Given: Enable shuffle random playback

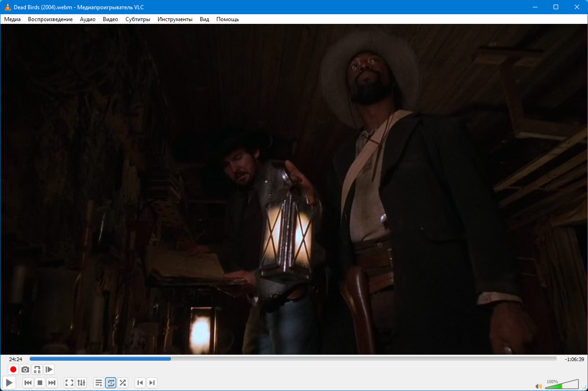Looking at the screenshot, I should coord(123,383).
